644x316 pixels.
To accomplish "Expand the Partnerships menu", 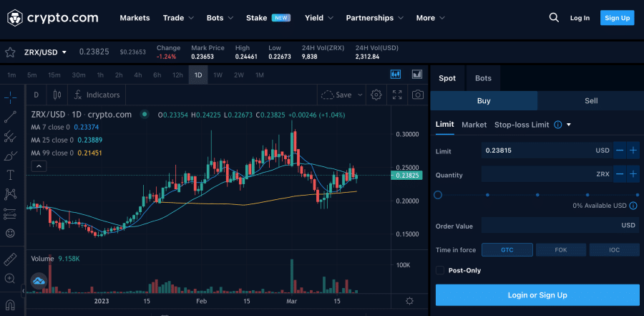I will [374, 18].
